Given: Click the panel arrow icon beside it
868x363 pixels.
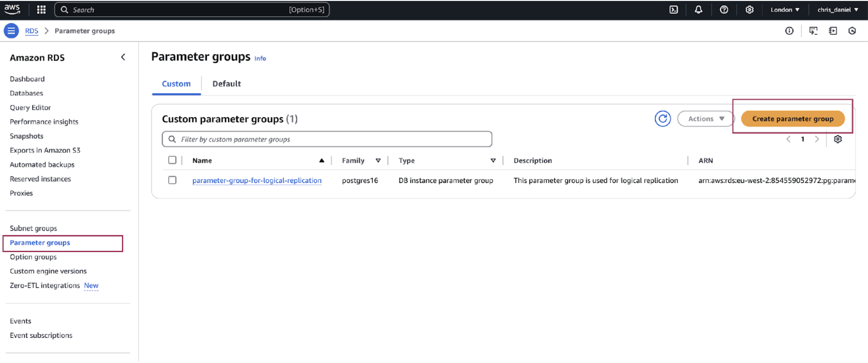Looking at the screenshot, I should pos(833,31).
